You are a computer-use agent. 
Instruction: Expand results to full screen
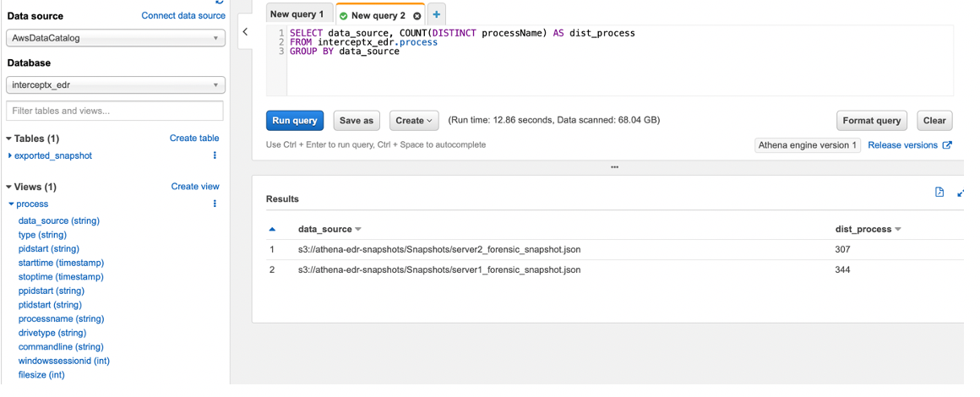[961, 193]
